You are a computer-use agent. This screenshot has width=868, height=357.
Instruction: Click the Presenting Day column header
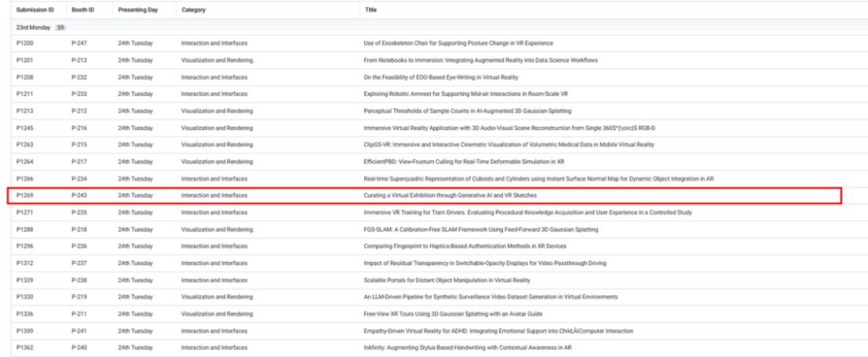click(136, 9)
